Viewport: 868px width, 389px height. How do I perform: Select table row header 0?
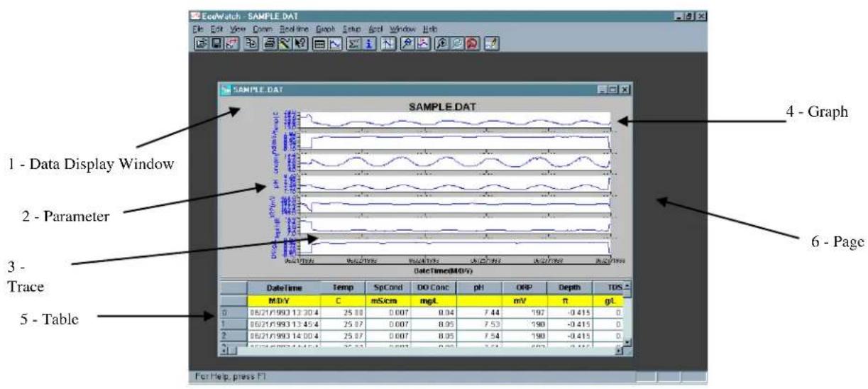point(233,312)
